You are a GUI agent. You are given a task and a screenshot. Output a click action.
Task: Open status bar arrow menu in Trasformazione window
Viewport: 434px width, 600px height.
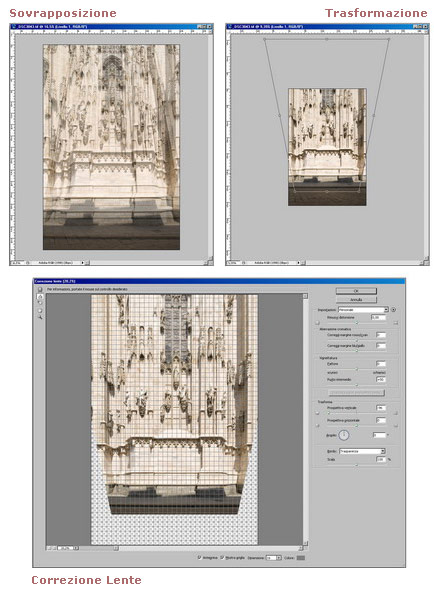[299, 263]
